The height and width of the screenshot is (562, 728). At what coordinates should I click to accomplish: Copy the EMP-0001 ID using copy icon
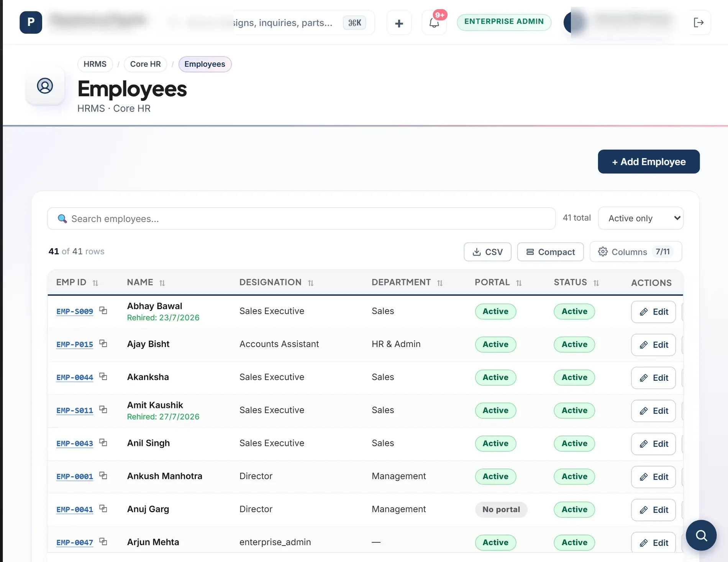pyautogui.click(x=103, y=475)
